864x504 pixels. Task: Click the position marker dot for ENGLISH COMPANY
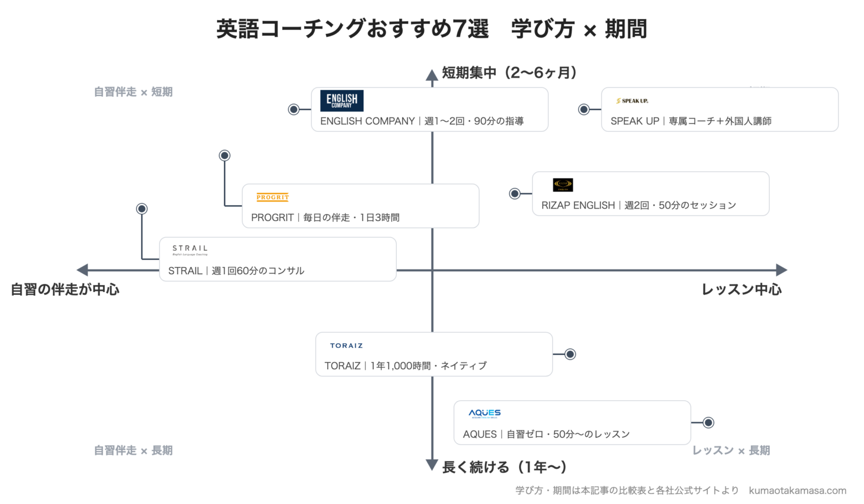[x=294, y=109]
